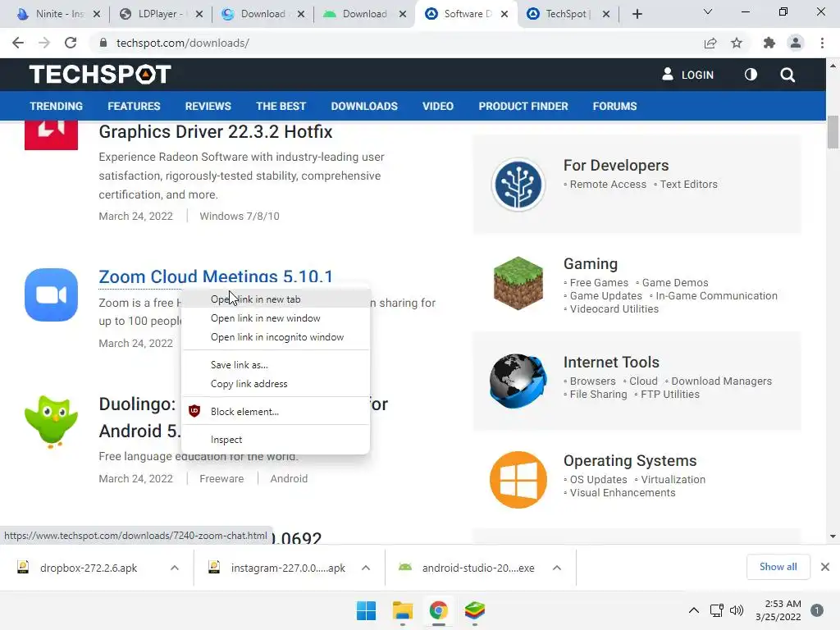
Task: Click the Gaming grass block icon
Action: (x=518, y=283)
